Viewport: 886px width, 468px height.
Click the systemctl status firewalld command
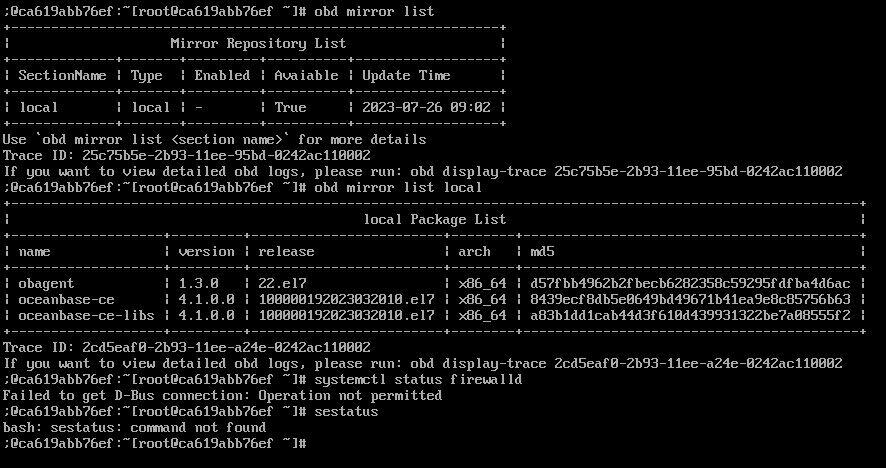coord(418,379)
